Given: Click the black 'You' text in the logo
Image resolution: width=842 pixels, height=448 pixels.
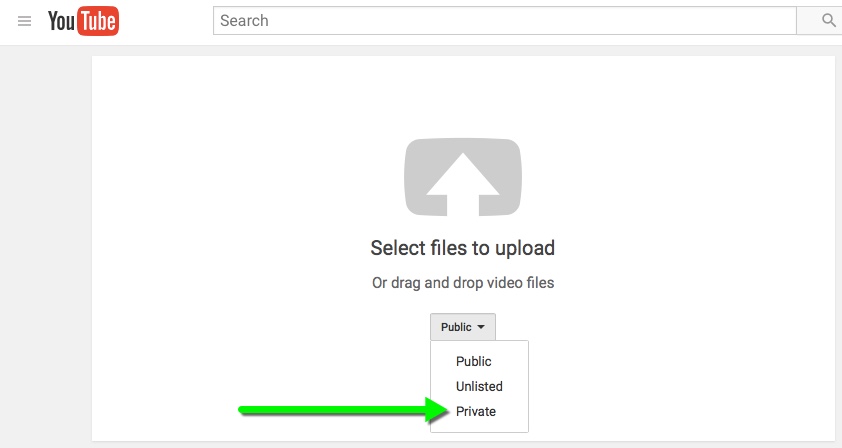Looking at the screenshot, I should (x=62, y=22).
